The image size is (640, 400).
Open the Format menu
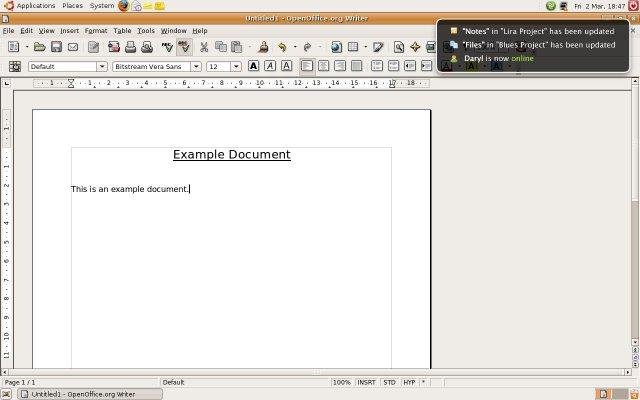[96, 31]
